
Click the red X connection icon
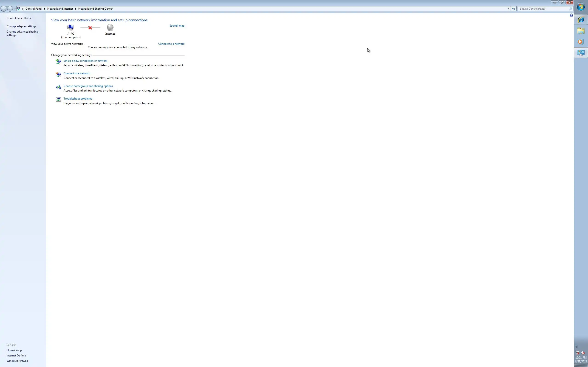point(90,28)
